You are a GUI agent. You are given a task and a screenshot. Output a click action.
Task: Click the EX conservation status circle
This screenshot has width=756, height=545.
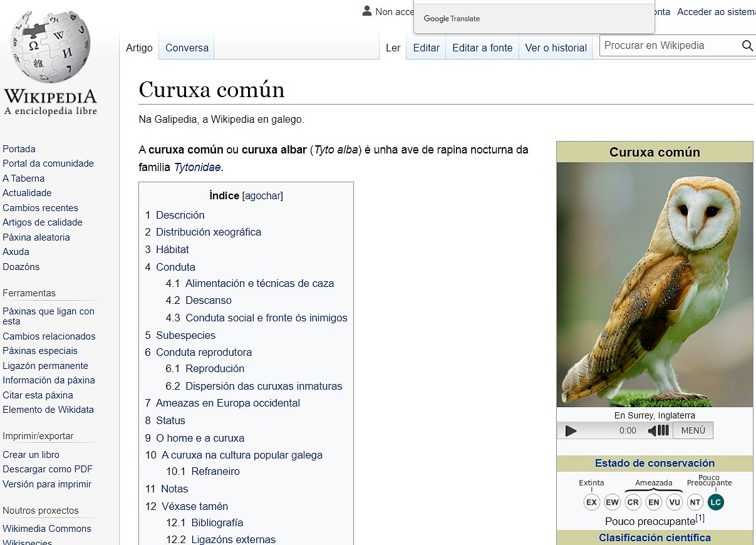coord(591,502)
